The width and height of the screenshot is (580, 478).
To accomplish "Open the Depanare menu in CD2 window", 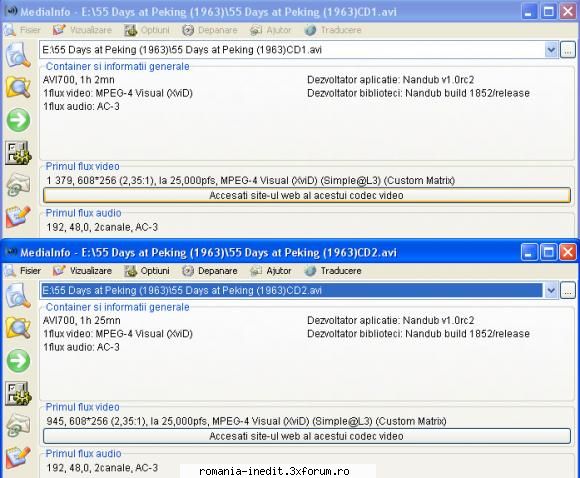I will click(x=210, y=271).
